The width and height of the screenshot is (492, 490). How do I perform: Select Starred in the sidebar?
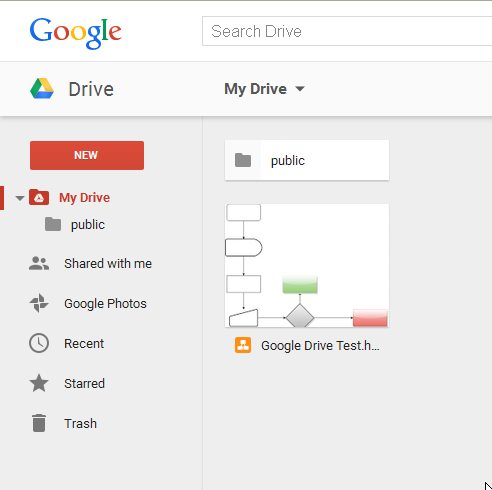click(x=84, y=383)
